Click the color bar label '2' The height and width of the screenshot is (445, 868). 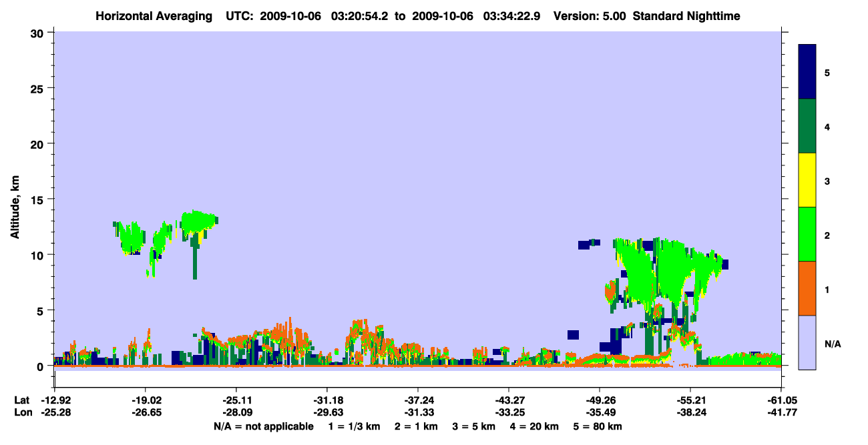(x=827, y=235)
